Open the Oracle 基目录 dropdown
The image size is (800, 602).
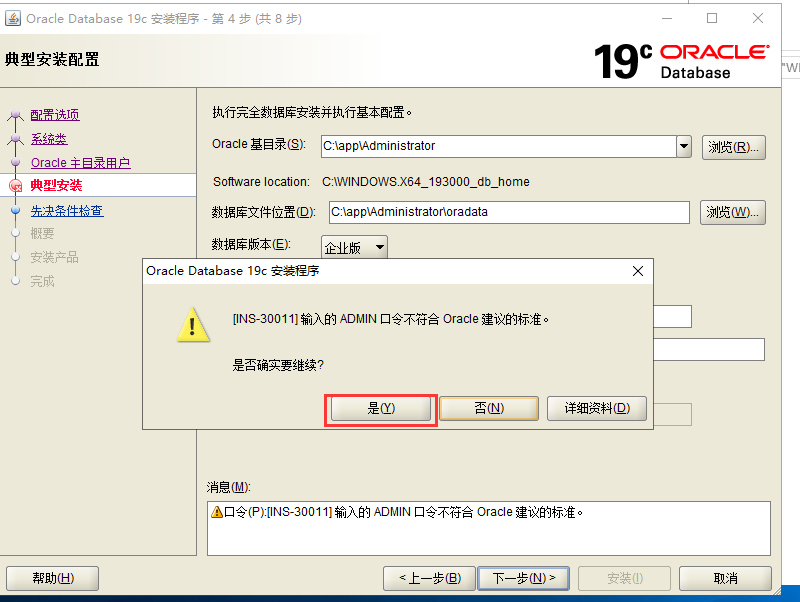coord(684,144)
